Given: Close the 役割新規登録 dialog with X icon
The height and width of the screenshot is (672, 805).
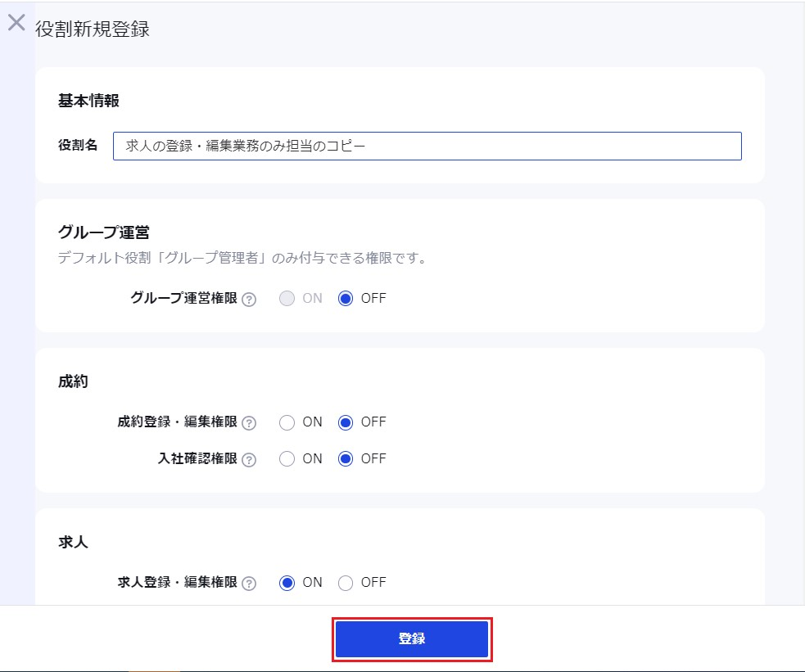Looking at the screenshot, I should (16, 23).
